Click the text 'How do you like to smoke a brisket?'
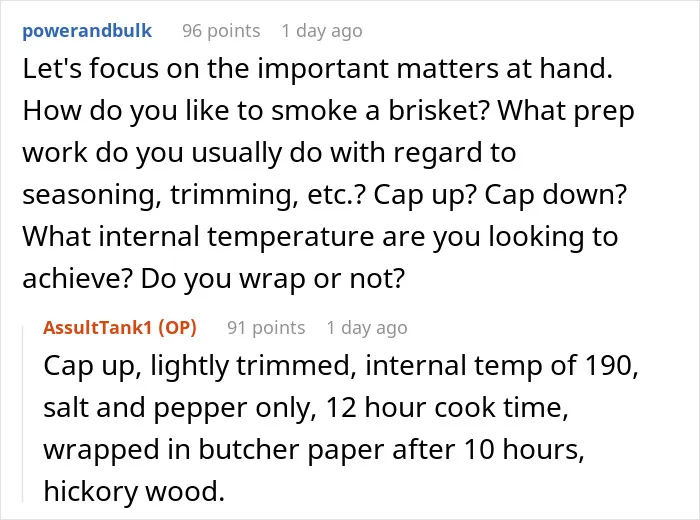The width and height of the screenshot is (700, 520). (255, 111)
